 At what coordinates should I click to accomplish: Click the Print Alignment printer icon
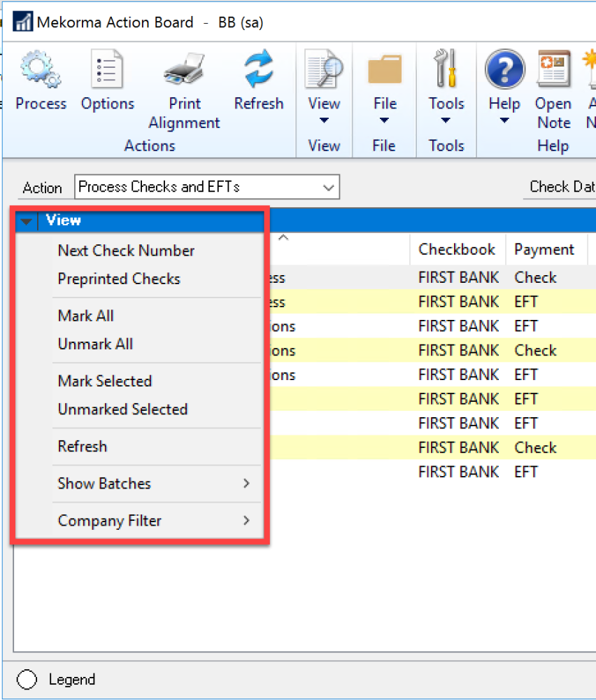(x=184, y=69)
